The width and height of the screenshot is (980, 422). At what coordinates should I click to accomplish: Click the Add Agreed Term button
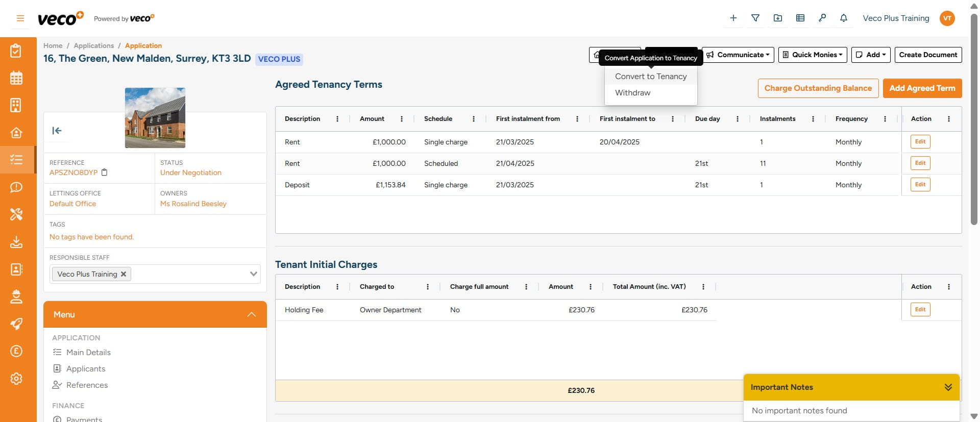coord(922,88)
